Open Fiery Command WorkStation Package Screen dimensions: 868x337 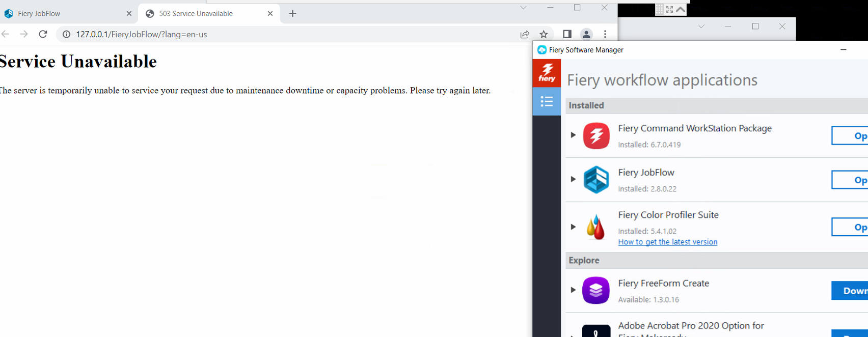coord(850,136)
